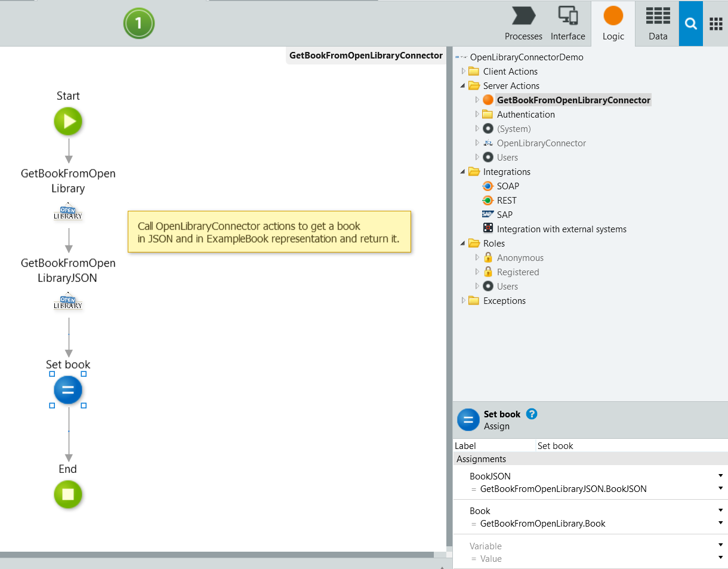Image resolution: width=728 pixels, height=569 pixels.
Task: Click the Assignments section header
Action: click(590, 459)
